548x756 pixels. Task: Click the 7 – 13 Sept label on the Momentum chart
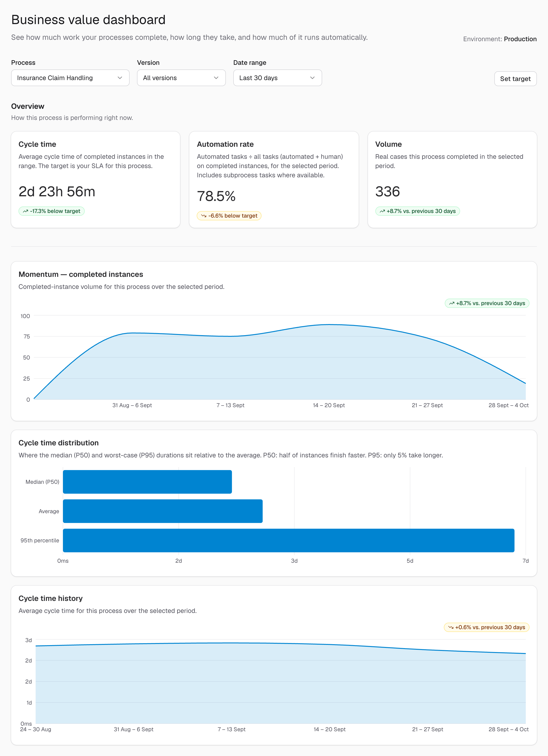click(230, 405)
